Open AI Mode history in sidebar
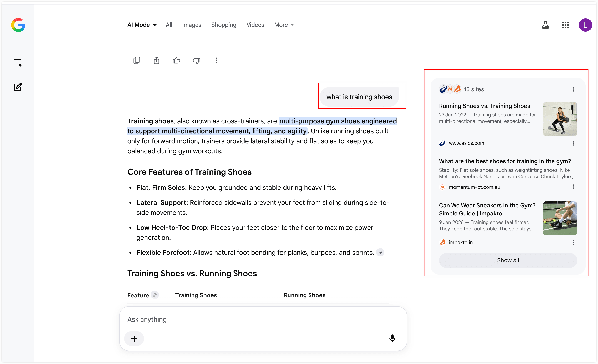The height and width of the screenshot is (364, 598). point(18,63)
